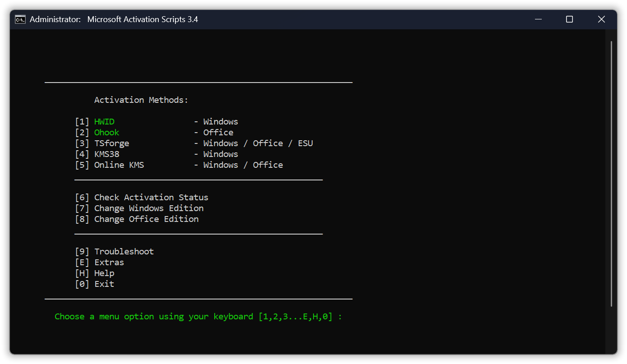The image size is (627, 364).
Task: Minimize the Activation Scripts window
Action: coord(538,19)
